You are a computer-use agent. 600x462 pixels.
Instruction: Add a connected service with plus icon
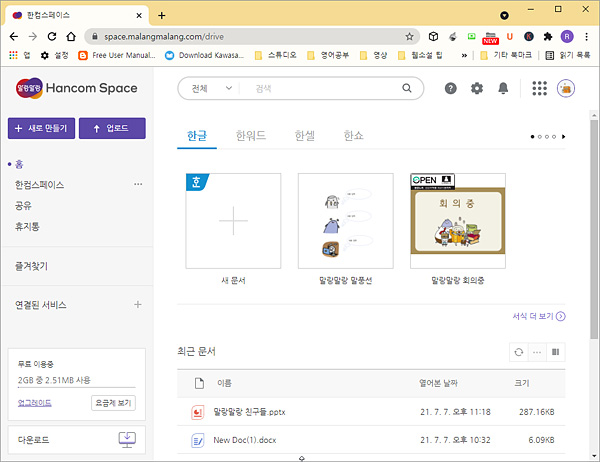coord(138,305)
